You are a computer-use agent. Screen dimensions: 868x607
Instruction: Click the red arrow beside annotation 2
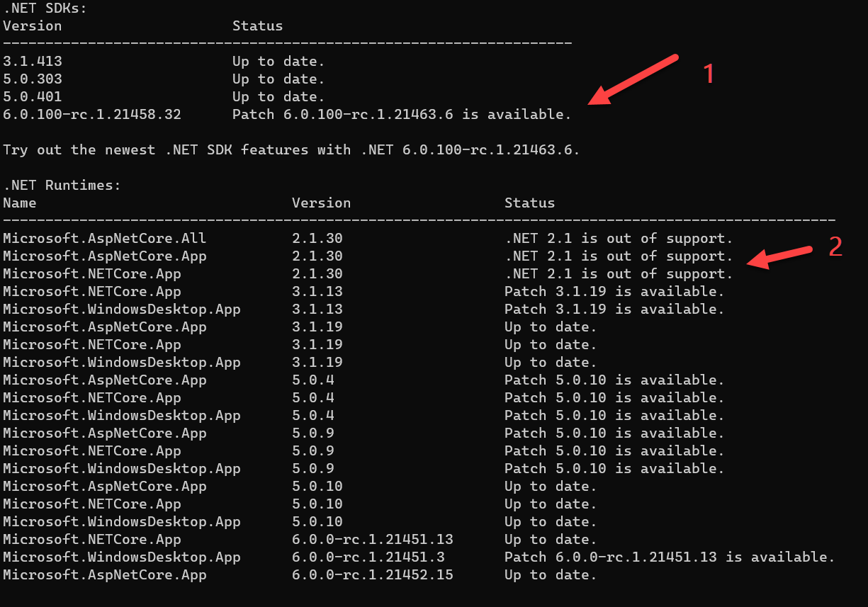pyautogui.click(x=780, y=257)
